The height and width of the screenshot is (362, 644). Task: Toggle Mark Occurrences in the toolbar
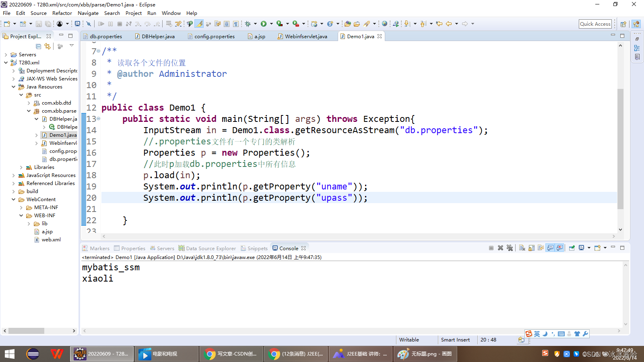[198, 24]
